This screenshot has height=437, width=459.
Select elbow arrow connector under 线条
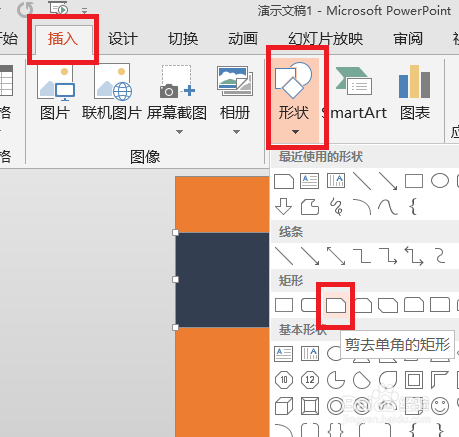pos(388,256)
